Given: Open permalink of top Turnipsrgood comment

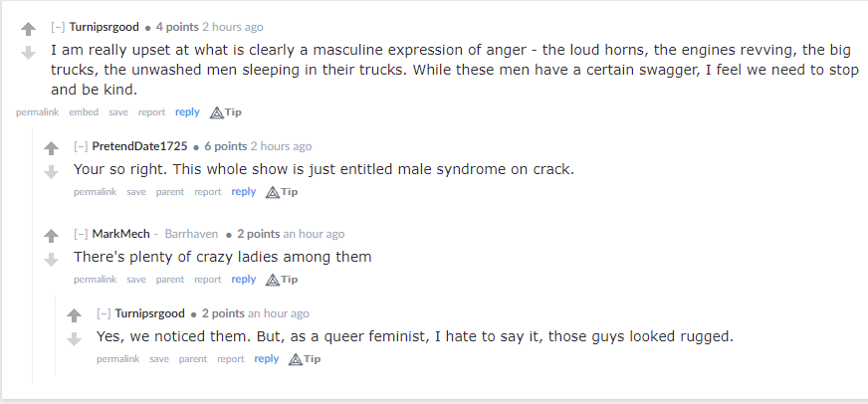Looking at the screenshot, I should pyautogui.click(x=37, y=112).
